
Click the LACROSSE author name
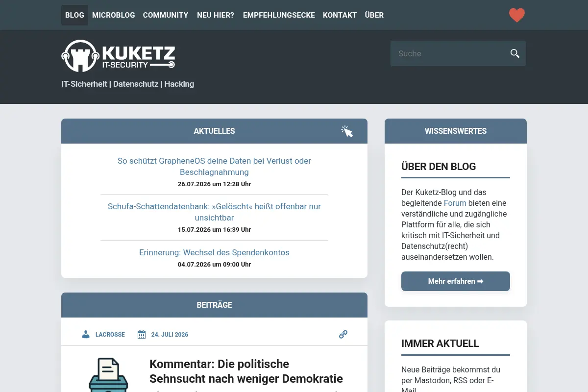[110, 335]
